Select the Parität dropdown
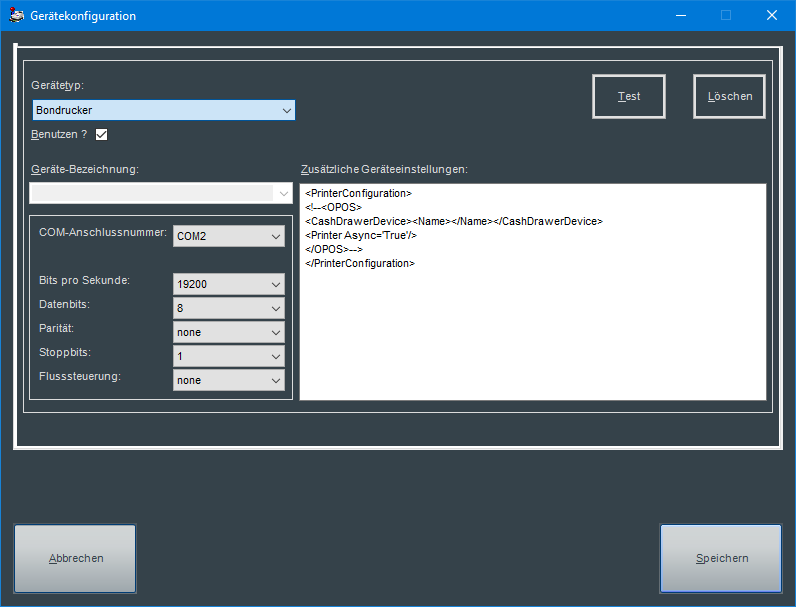The height and width of the screenshot is (607, 796). [x=229, y=332]
